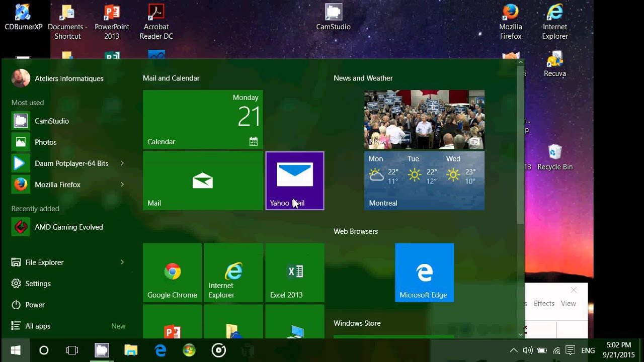The height and width of the screenshot is (362, 644).
Task: Select the Recuva desktop icon
Action: (555, 64)
